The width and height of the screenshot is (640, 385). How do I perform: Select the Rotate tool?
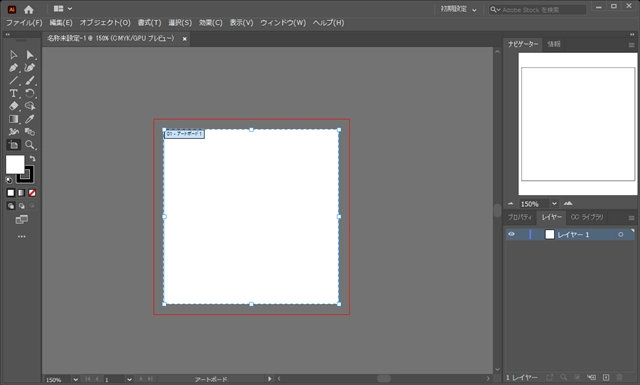tap(29, 93)
